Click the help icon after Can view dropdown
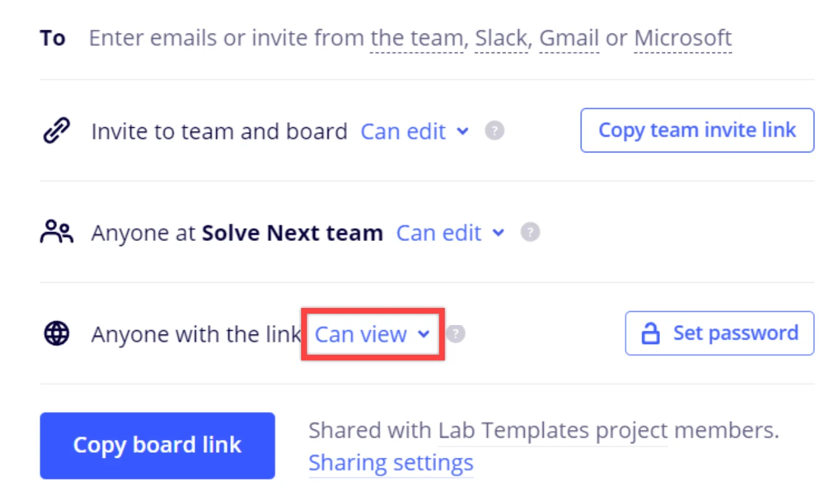Viewport: 820px width, 504px height. [x=456, y=333]
